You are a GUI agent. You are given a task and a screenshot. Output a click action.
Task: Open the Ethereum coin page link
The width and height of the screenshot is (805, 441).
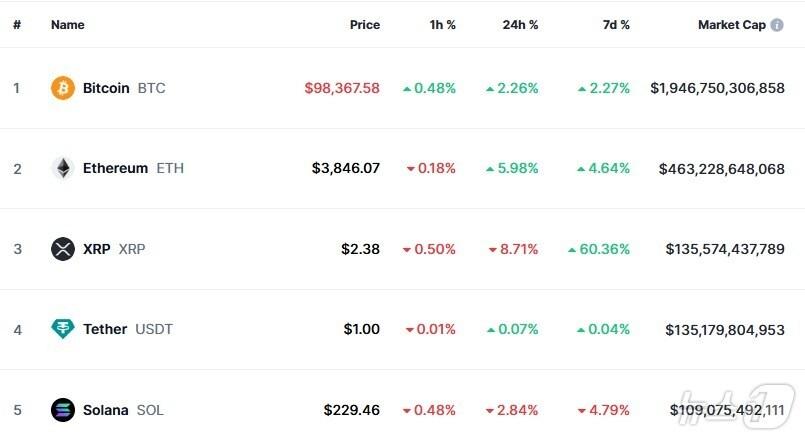(x=115, y=168)
